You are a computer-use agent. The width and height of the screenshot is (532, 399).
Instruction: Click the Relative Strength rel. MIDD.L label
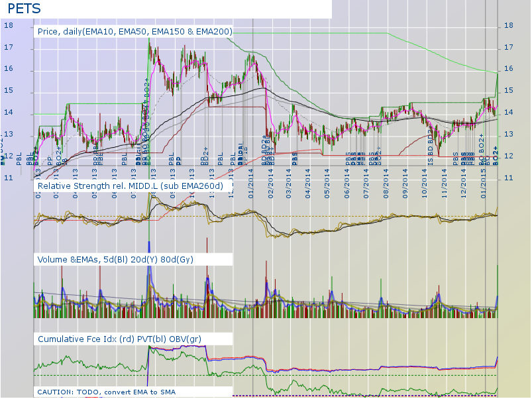tap(131, 186)
